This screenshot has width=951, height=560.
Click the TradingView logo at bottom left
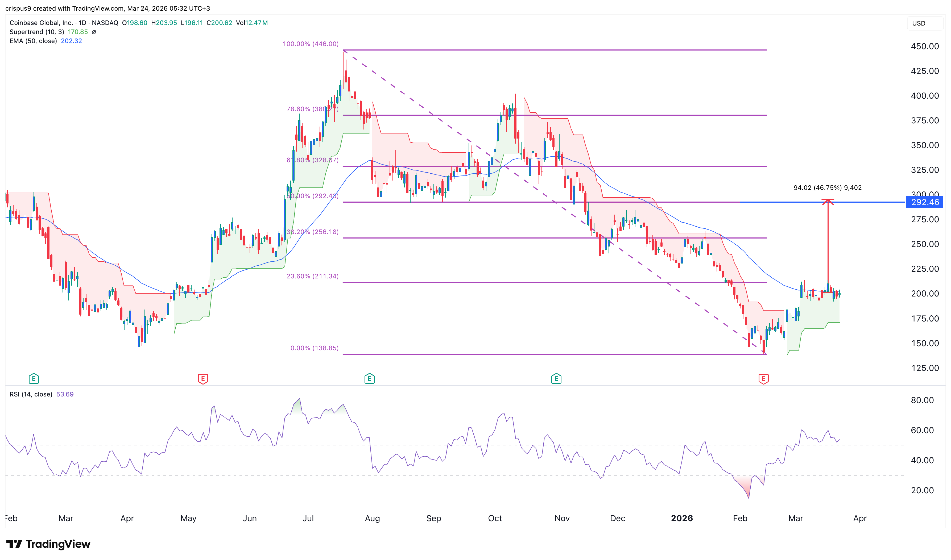point(49,544)
